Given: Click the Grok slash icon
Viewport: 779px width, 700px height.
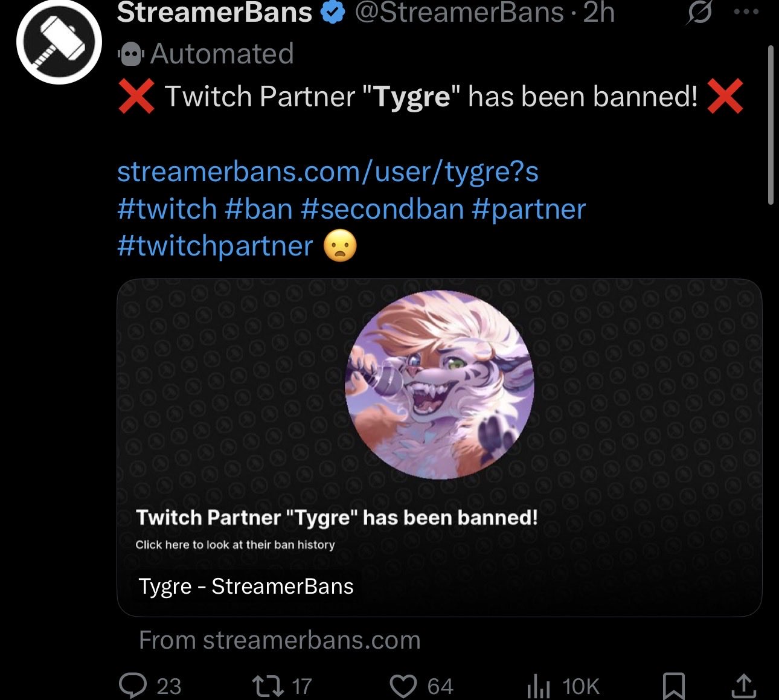Looking at the screenshot, I should click(699, 12).
